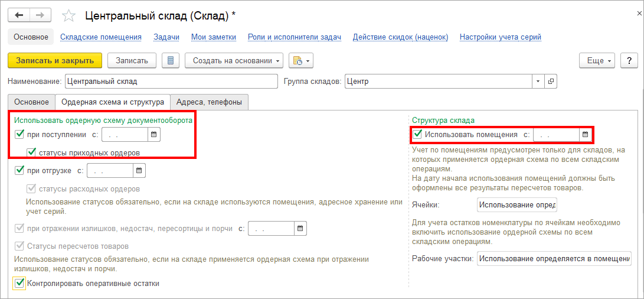Switch to the inner Основное tab
Screen dimensions: 644x299
(32, 102)
